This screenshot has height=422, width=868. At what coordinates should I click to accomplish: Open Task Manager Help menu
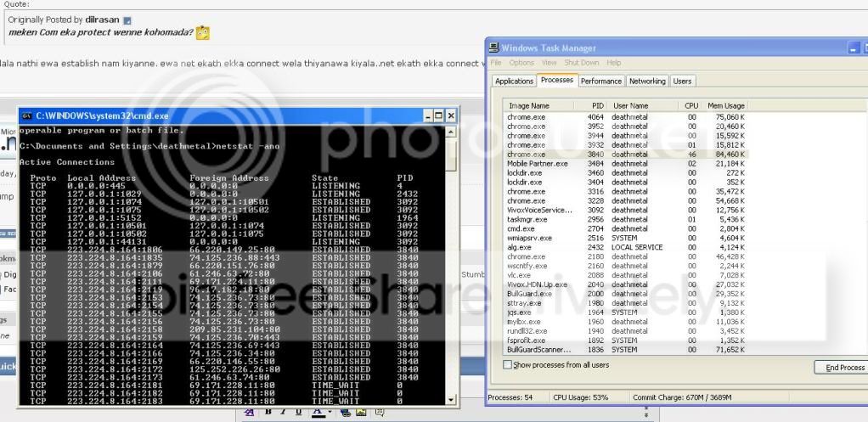click(x=613, y=63)
